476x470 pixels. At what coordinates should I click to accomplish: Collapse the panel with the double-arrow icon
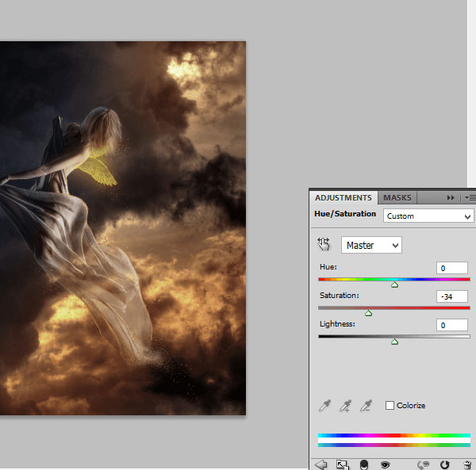[x=451, y=197]
